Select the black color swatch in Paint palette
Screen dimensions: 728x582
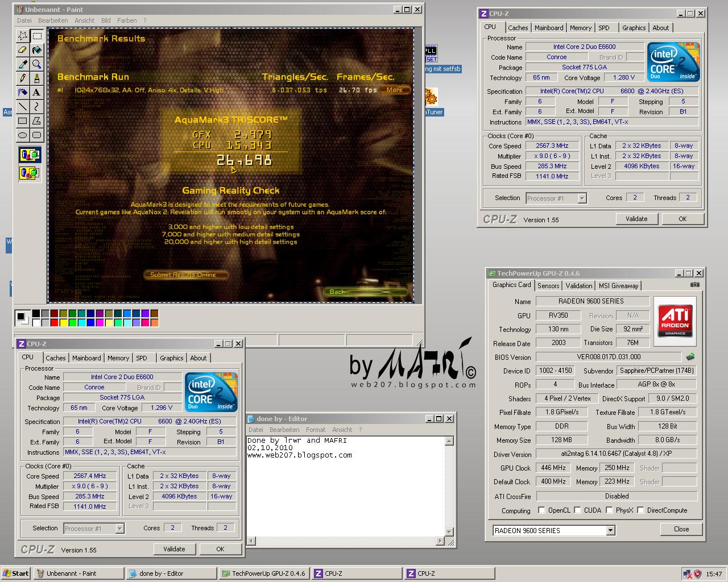point(36,313)
